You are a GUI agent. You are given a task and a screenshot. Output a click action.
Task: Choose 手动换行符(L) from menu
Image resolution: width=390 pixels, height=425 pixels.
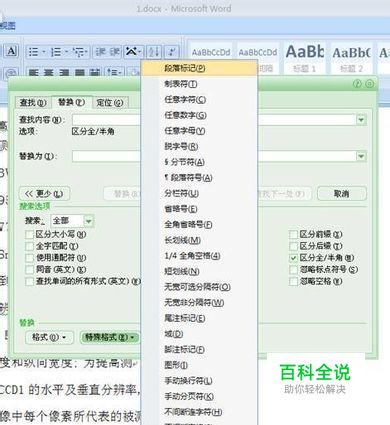pyautogui.click(x=199, y=381)
